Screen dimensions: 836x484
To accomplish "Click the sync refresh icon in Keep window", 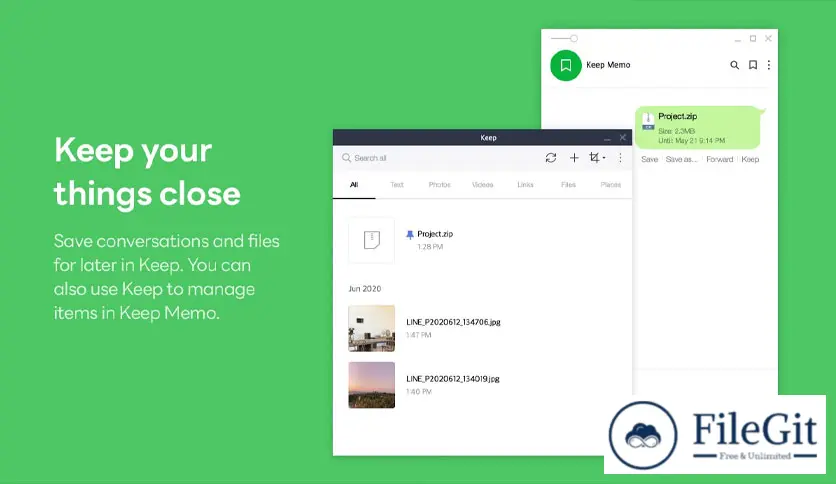I will click(551, 158).
